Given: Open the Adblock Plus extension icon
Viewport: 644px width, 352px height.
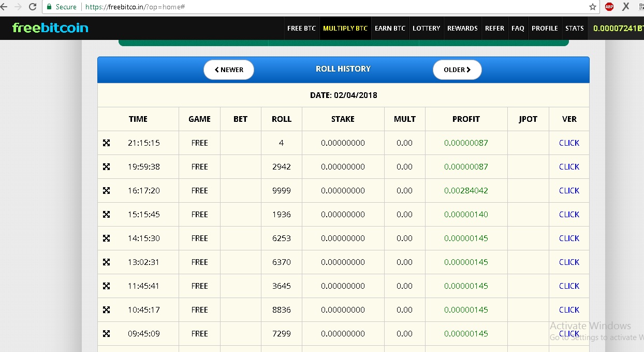Looking at the screenshot, I should (x=609, y=7).
